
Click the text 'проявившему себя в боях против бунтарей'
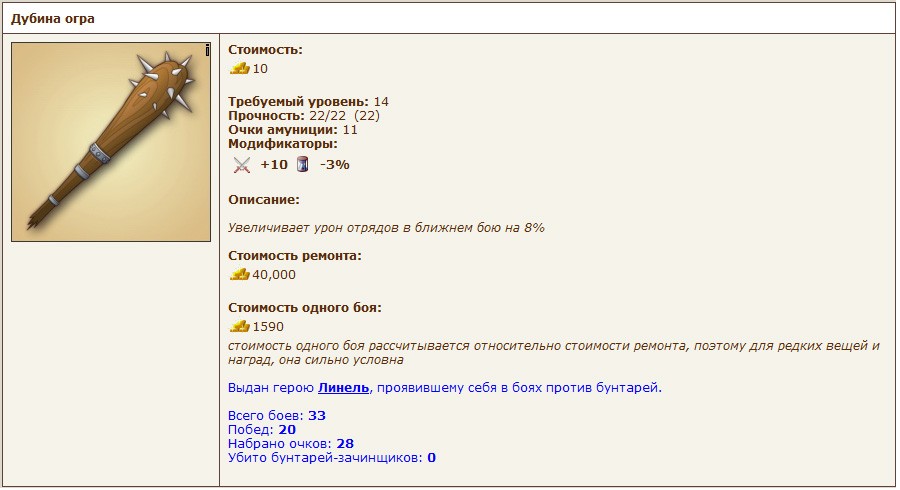click(519, 388)
